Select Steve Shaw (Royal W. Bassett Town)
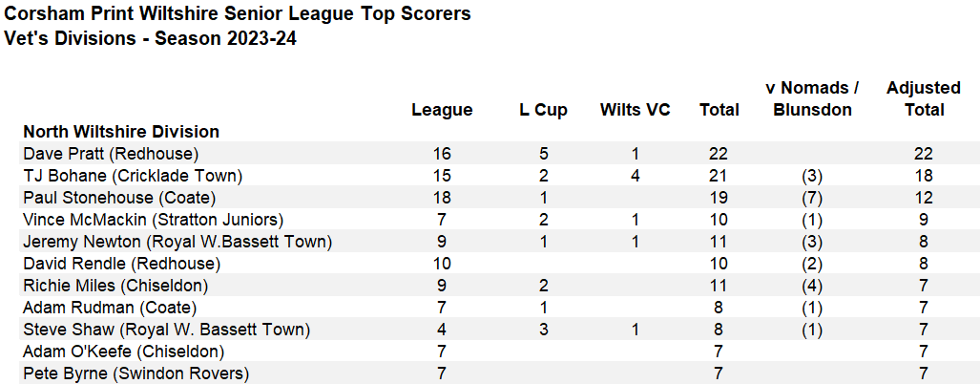 [167, 330]
